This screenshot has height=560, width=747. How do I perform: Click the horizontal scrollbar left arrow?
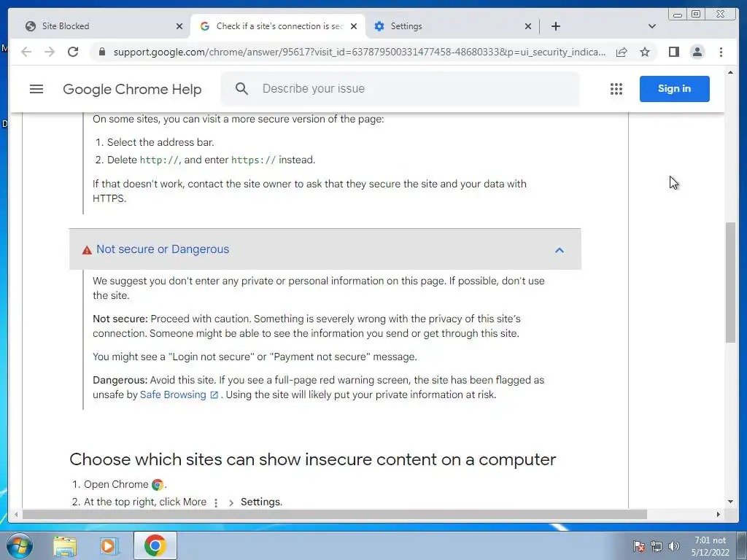pyautogui.click(x=16, y=514)
